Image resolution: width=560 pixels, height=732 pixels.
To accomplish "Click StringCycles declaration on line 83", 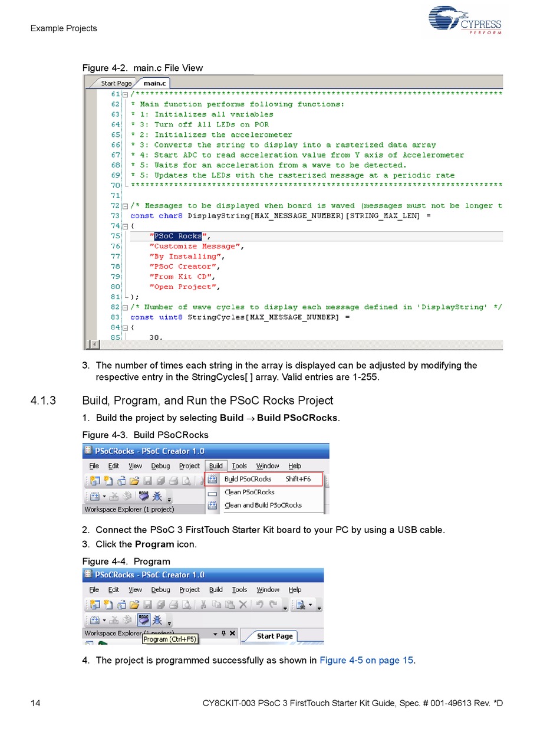I will pos(240,317).
